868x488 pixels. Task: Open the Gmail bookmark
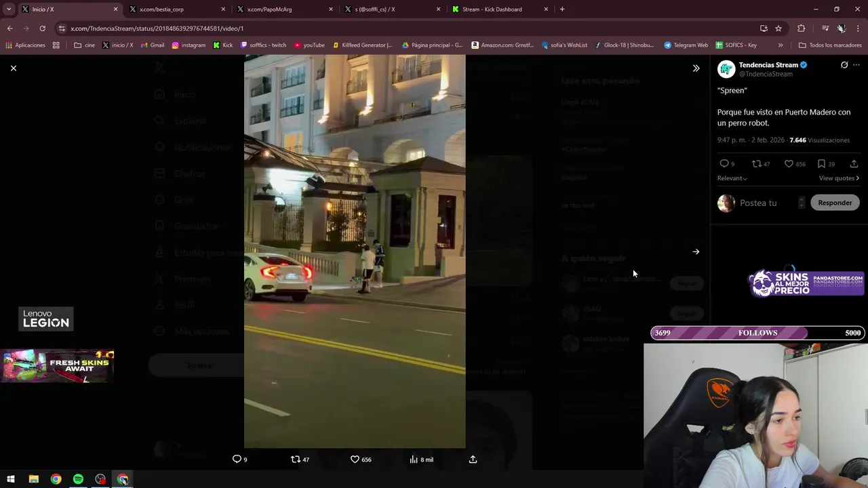click(x=153, y=45)
